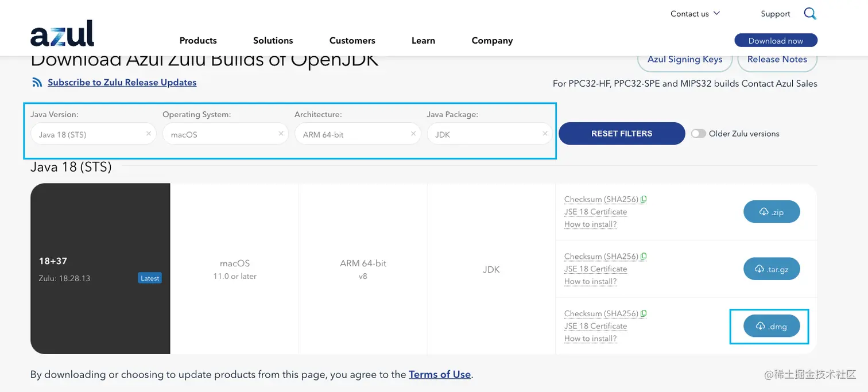Open the Java Version dropdown
The image size is (868, 392).
pyautogui.click(x=93, y=134)
